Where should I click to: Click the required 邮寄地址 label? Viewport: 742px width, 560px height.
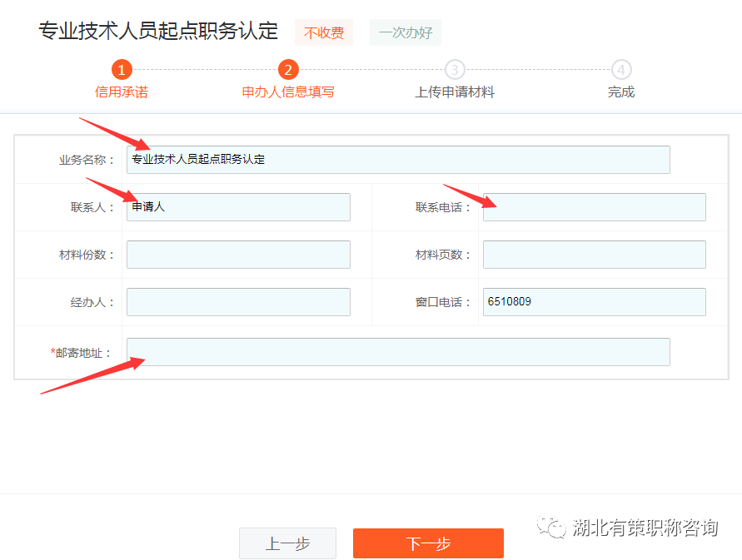[81, 353]
